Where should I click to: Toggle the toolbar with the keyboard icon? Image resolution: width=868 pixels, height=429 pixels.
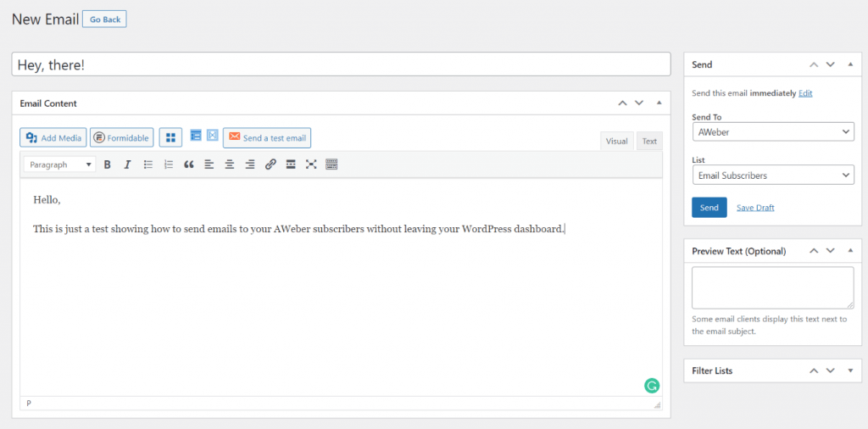331,164
